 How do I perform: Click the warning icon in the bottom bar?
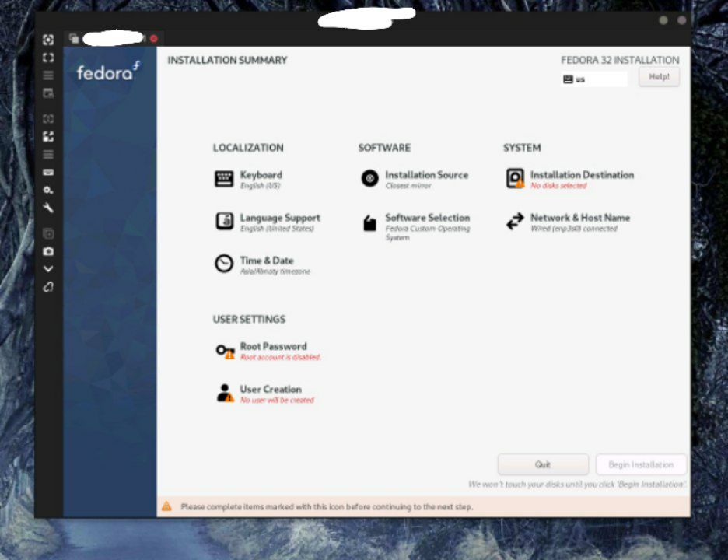pyautogui.click(x=166, y=506)
